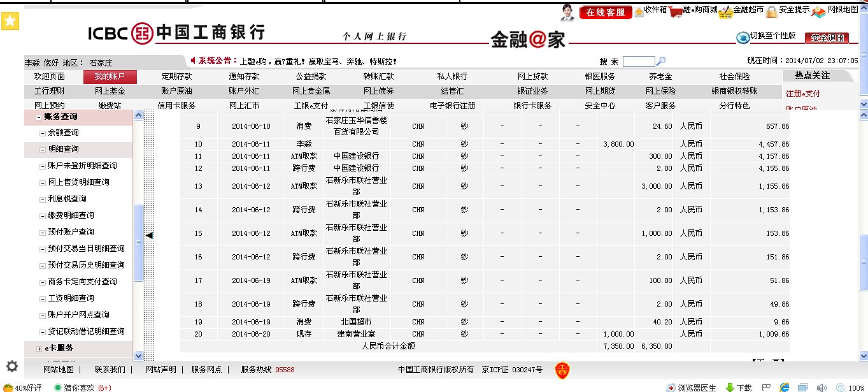Click the yellow star favorites icon

tap(10, 21)
